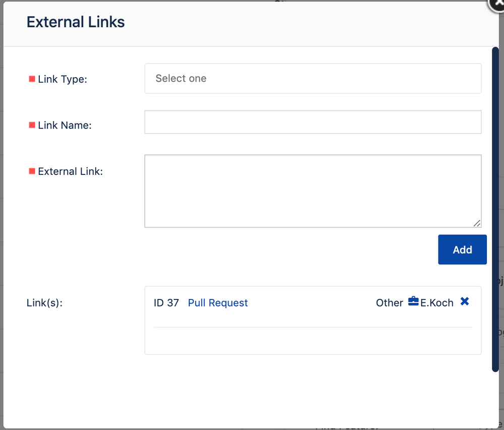Click red required marker beside Link Name
The width and height of the screenshot is (504, 430).
click(x=32, y=125)
